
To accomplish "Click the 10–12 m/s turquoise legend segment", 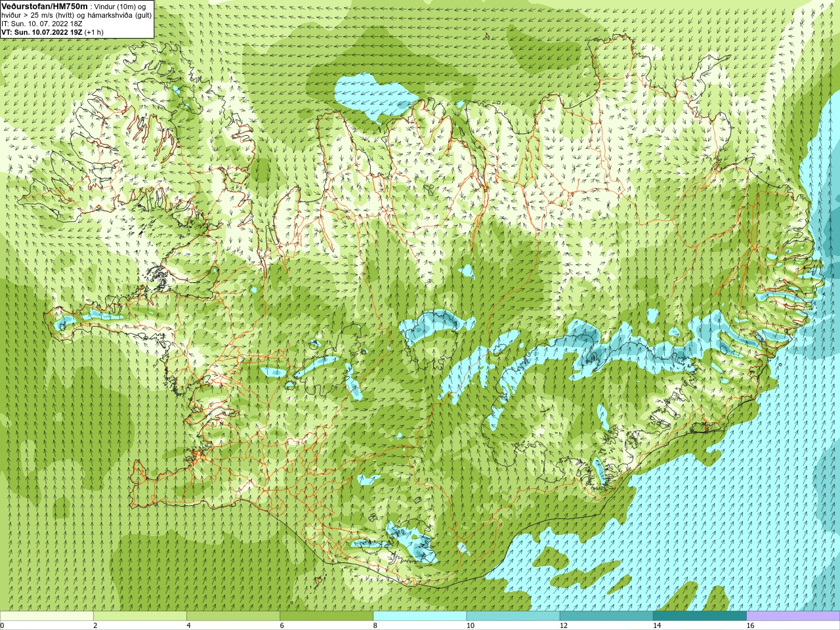I will click(513, 616).
